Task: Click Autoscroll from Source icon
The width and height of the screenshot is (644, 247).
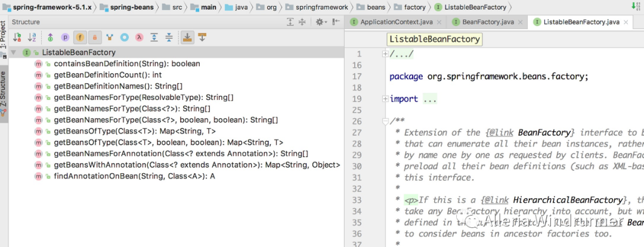Action: point(202,37)
